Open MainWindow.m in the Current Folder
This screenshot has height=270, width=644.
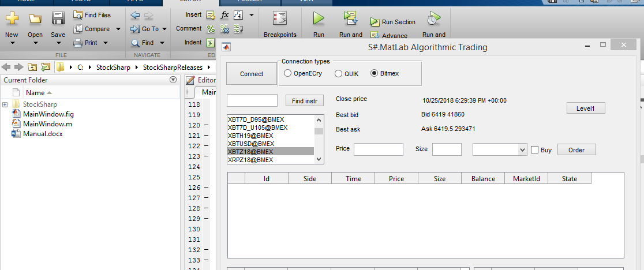(x=47, y=124)
